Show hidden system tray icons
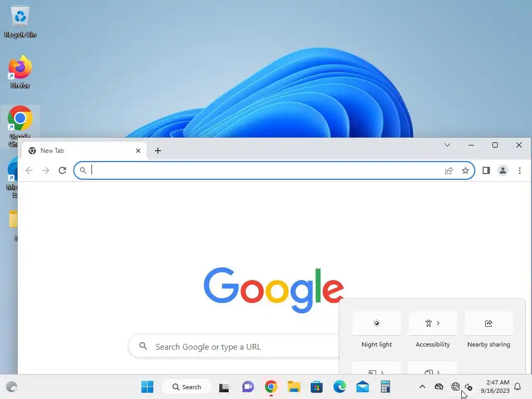532x399 pixels. click(x=422, y=387)
